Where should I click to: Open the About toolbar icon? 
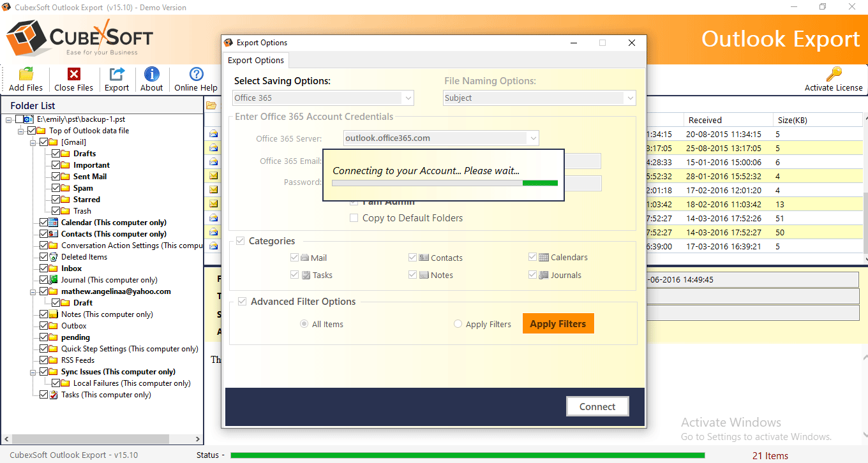coord(152,74)
